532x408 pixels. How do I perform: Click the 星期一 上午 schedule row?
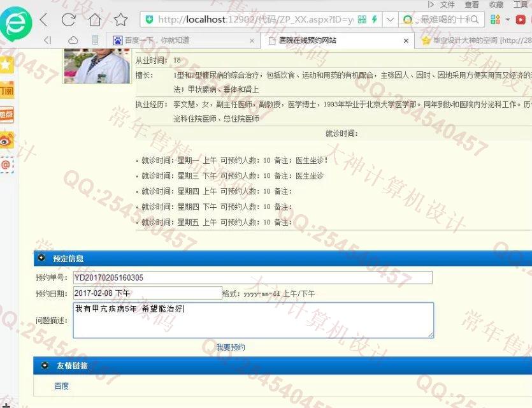click(234, 160)
